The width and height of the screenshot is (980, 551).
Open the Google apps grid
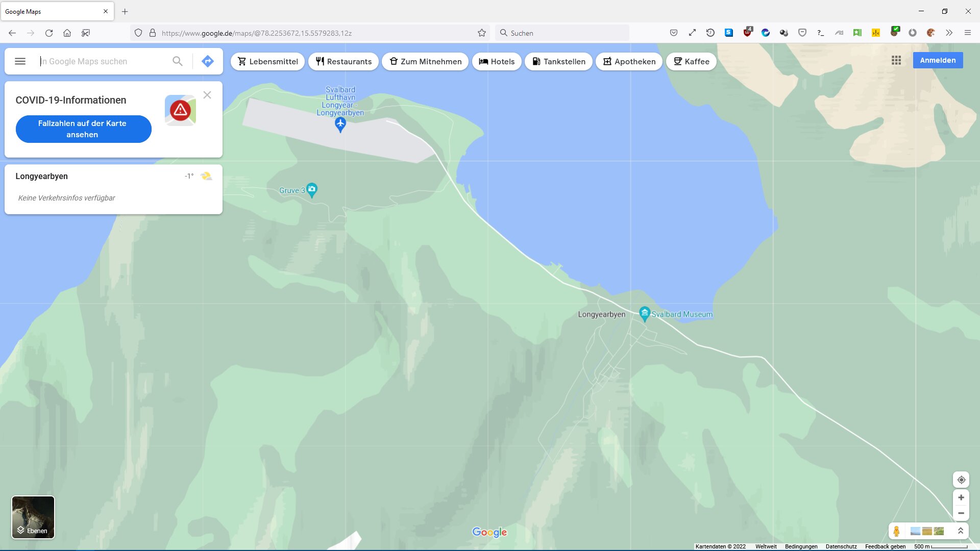pos(896,60)
